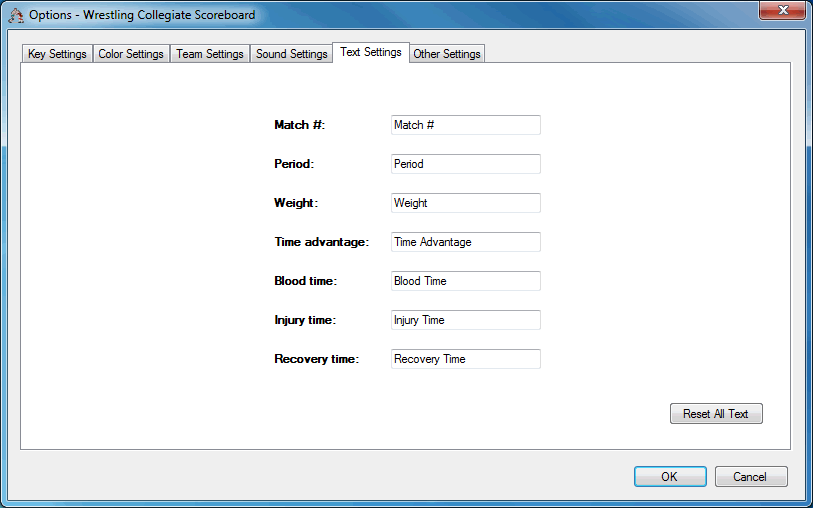Screen dimensions: 813x508
Task: Click the Cancel button
Action: pyautogui.click(x=751, y=477)
